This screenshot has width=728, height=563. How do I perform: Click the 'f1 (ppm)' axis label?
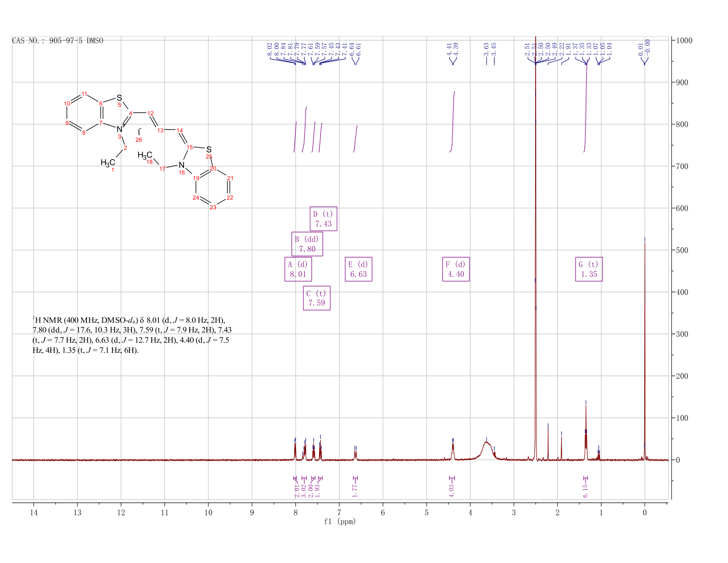340,521
